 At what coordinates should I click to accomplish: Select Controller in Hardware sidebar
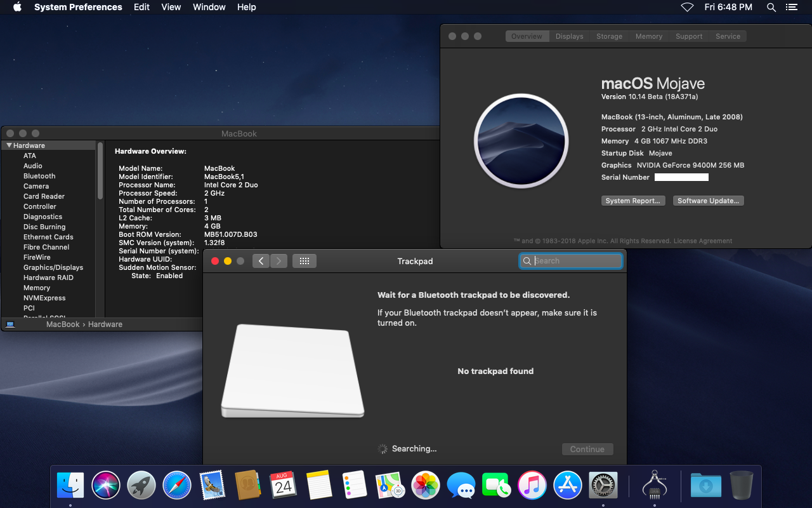pyautogui.click(x=40, y=206)
